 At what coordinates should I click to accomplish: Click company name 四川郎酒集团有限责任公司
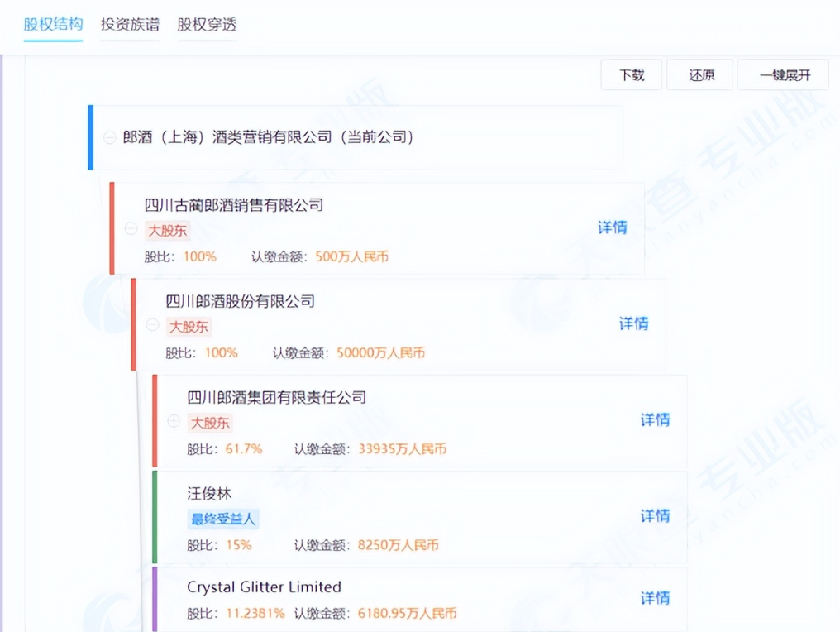(x=276, y=397)
